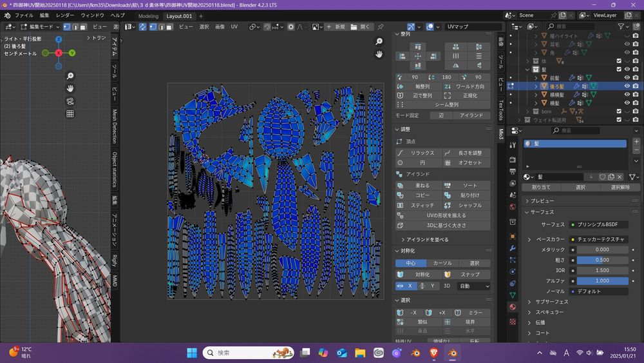Switch to the Modeling workspace tab
Screen dimensions: 644x363
tap(148, 15)
